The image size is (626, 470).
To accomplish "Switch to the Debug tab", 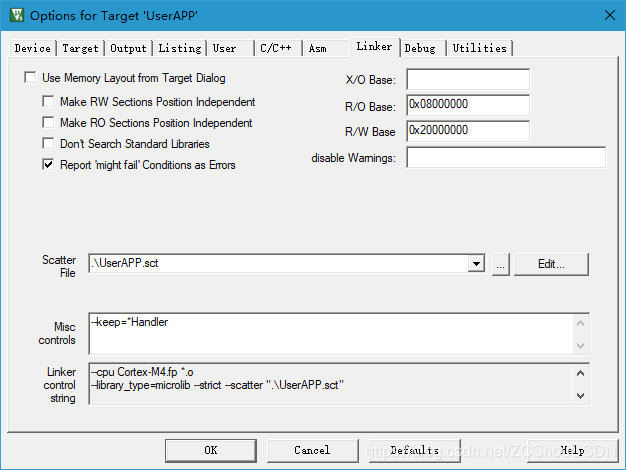I will (423, 48).
